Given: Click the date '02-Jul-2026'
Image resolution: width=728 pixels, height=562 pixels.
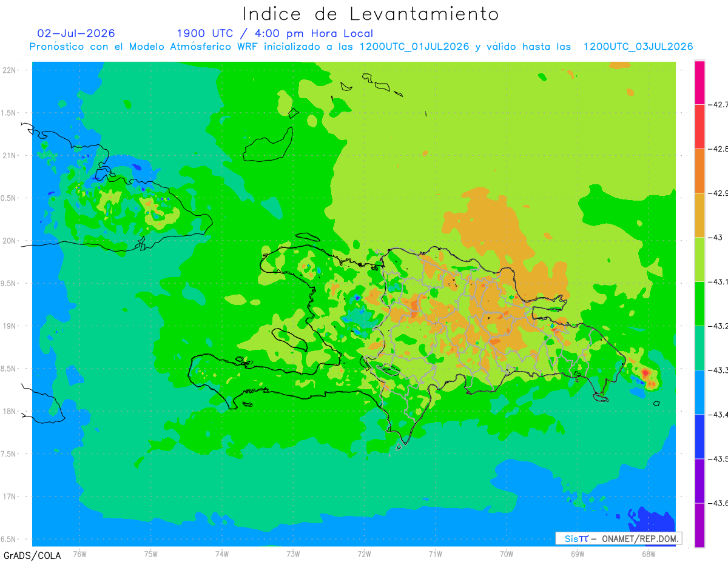Looking at the screenshot, I should click(76, 33).
